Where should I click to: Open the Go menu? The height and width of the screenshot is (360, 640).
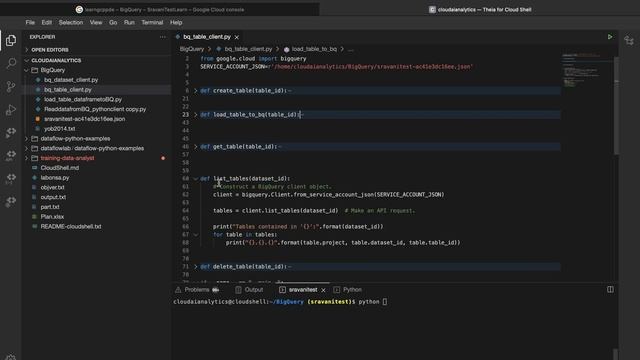coord(113,22)
